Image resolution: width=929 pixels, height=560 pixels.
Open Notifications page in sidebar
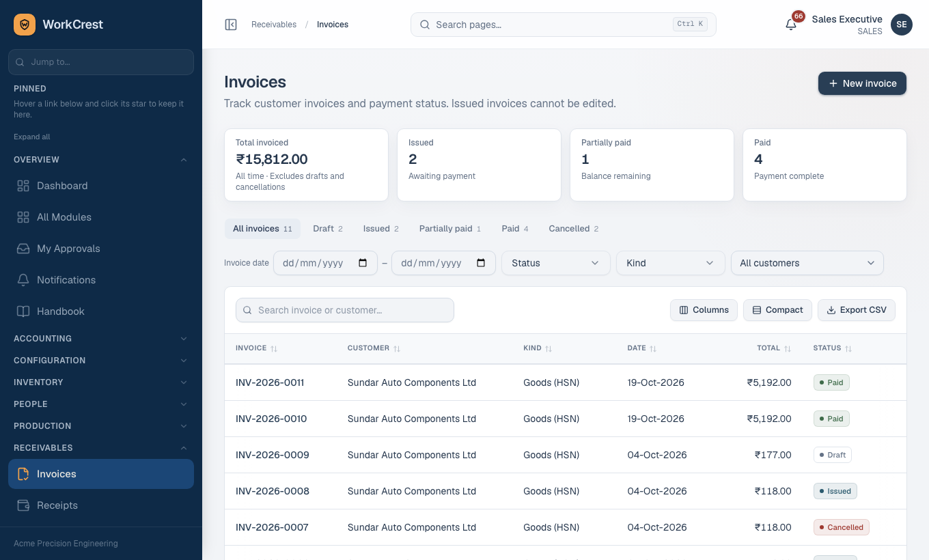101,280
